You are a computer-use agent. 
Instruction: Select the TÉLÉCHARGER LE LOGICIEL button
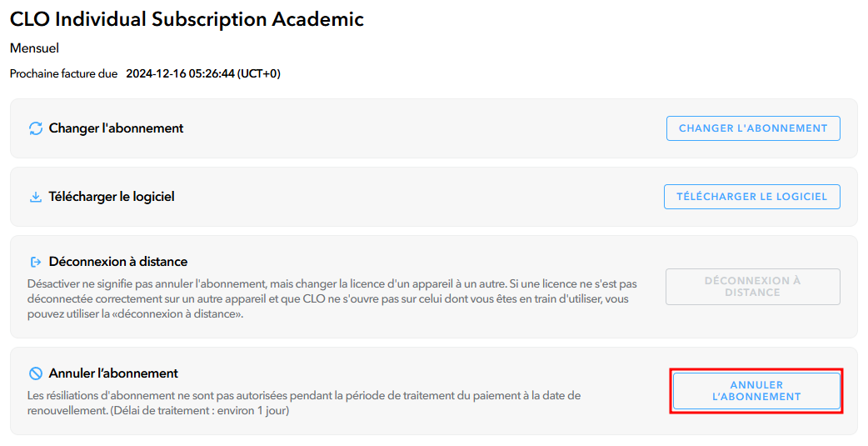751,197
